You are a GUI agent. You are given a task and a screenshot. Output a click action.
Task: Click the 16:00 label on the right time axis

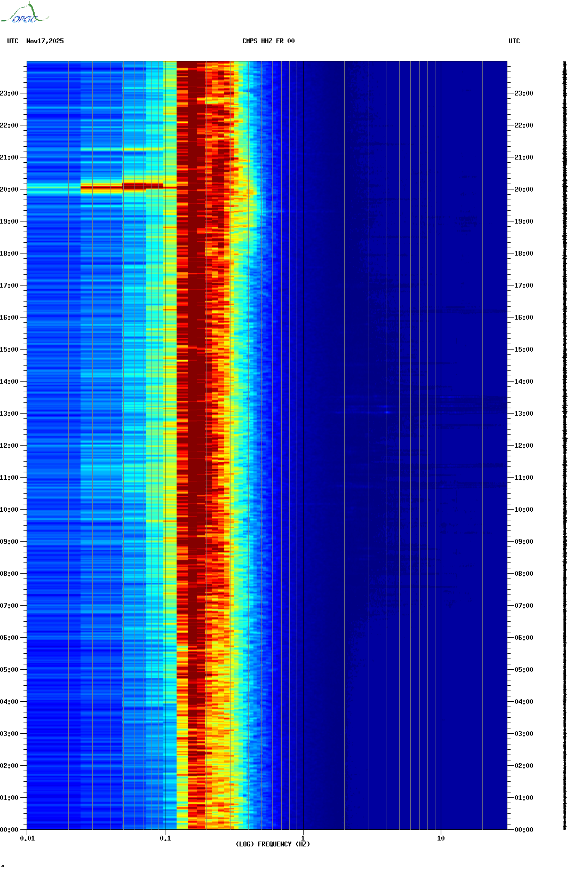coord(524,318)
